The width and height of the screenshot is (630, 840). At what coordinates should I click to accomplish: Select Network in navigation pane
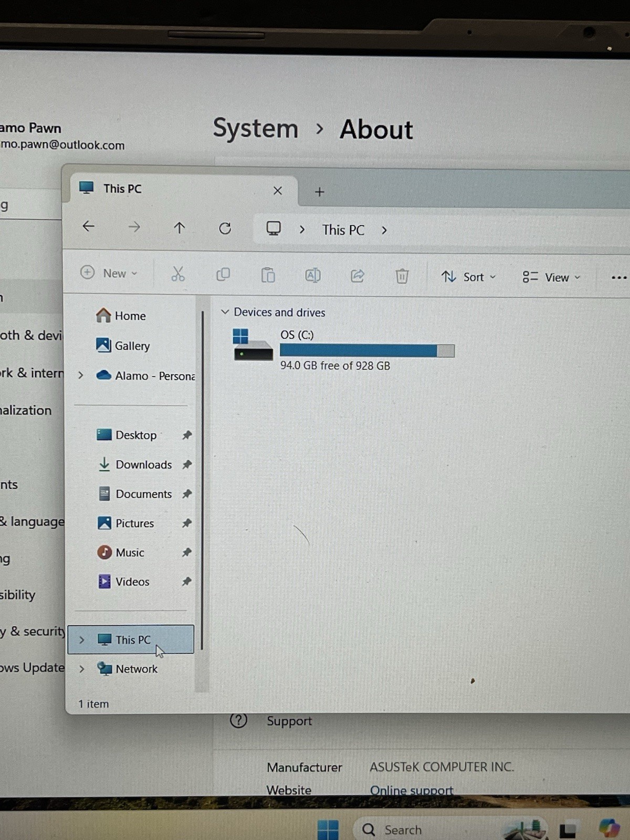[x=128, y=669]
